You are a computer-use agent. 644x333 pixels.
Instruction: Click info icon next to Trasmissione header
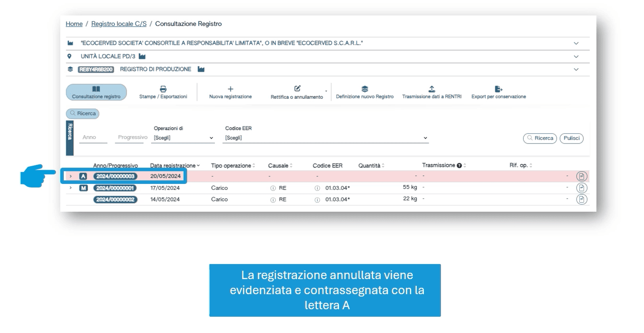(x=459, y=166)
